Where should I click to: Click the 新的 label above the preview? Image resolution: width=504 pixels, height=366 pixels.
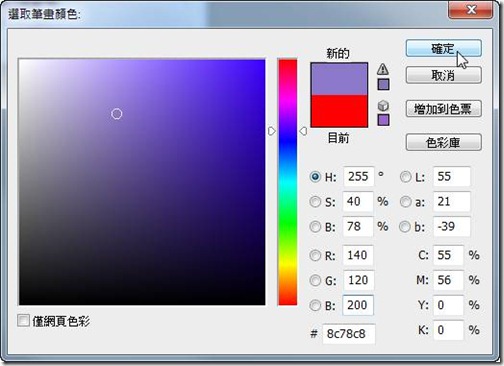point(338,53)
